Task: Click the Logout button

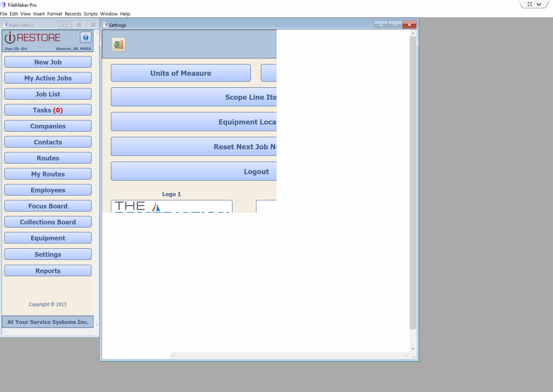Action: point(193,171)
